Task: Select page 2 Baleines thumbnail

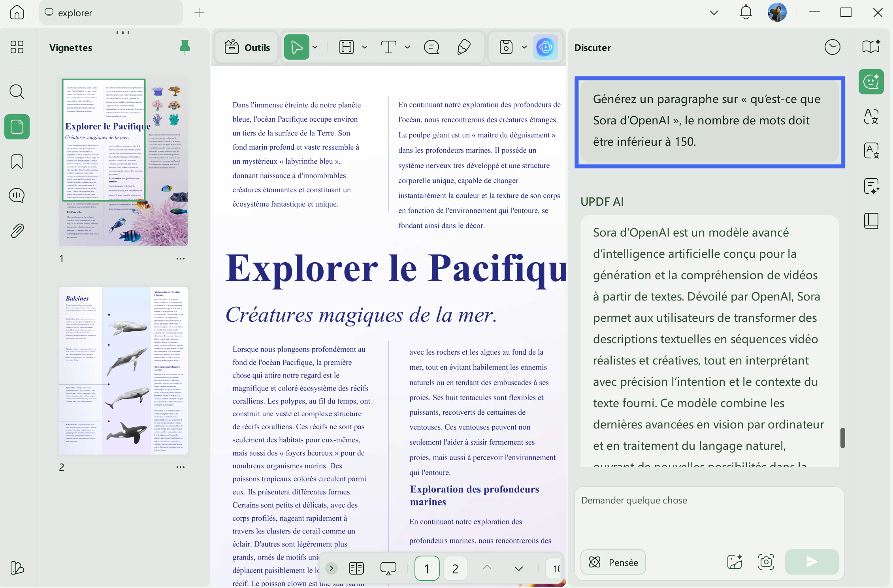Action: (123, 371)
